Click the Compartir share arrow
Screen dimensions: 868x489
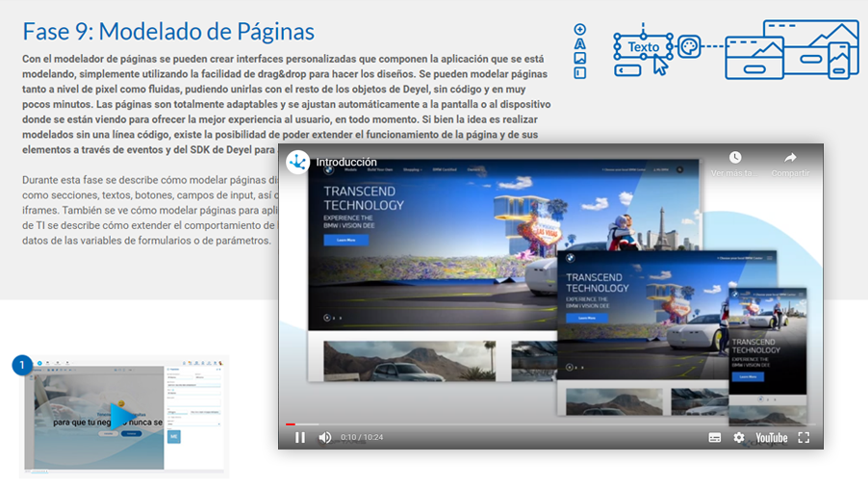(x=790, y=157)
